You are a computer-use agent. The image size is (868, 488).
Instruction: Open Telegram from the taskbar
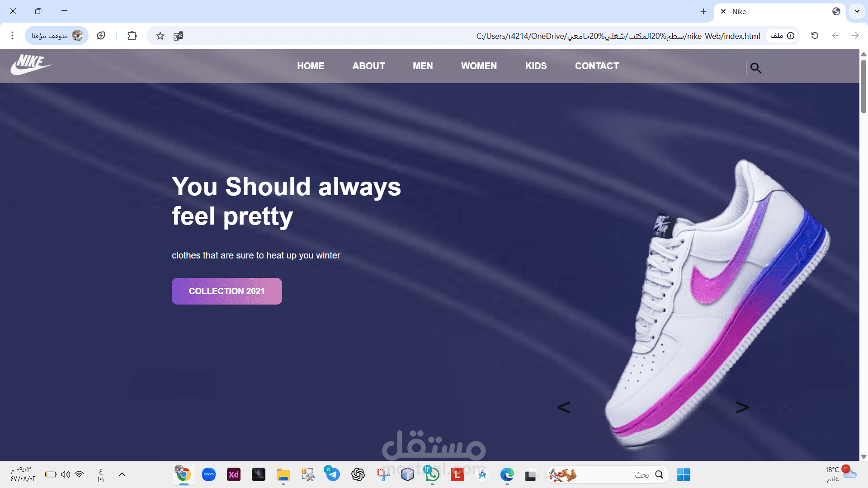[x=333, y=474]
